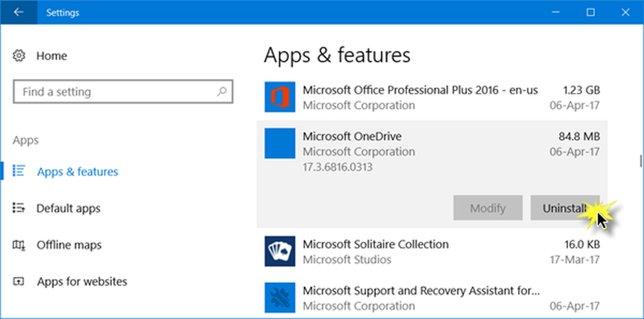Select Apps for websites
Viewport: 644px width, 319px height.
pos(82,282)
